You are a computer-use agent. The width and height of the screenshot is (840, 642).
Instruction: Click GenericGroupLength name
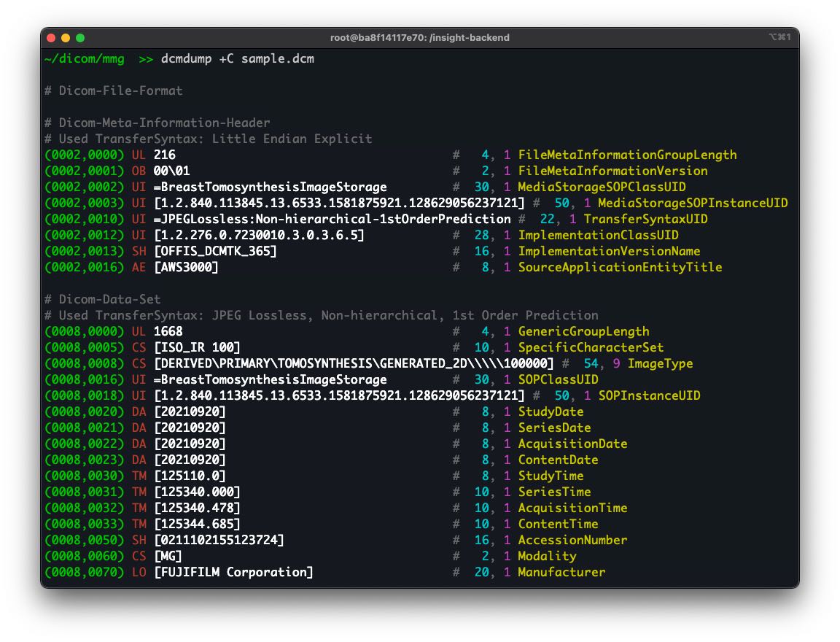583,332
